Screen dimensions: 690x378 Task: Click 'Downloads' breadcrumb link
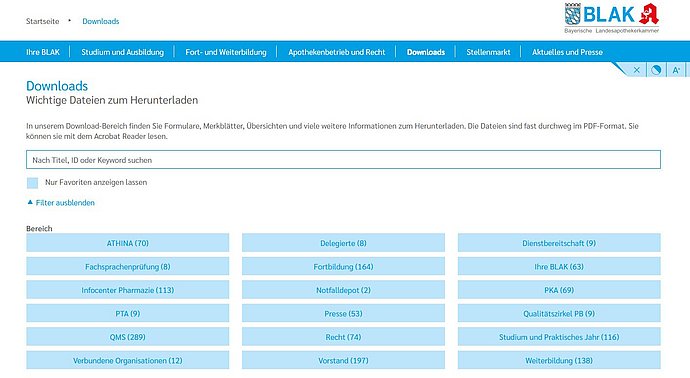point(101,21)
